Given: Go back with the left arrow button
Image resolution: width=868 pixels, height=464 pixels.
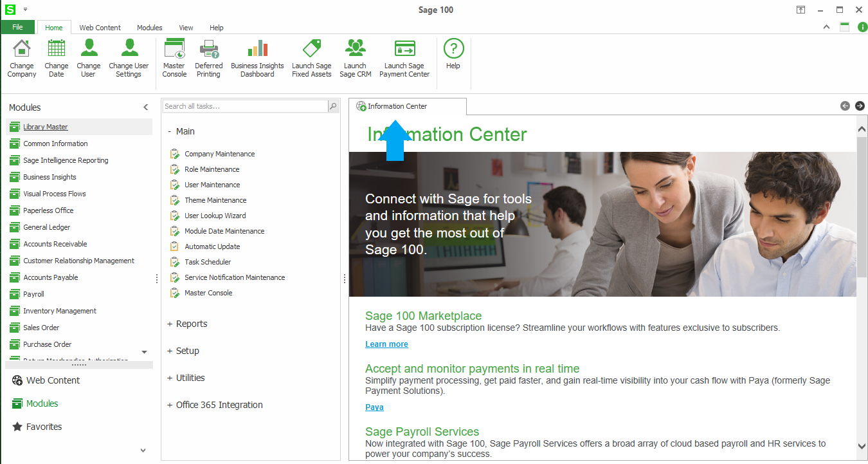Looking at the screenshot, I should click(x=845, y=106).
